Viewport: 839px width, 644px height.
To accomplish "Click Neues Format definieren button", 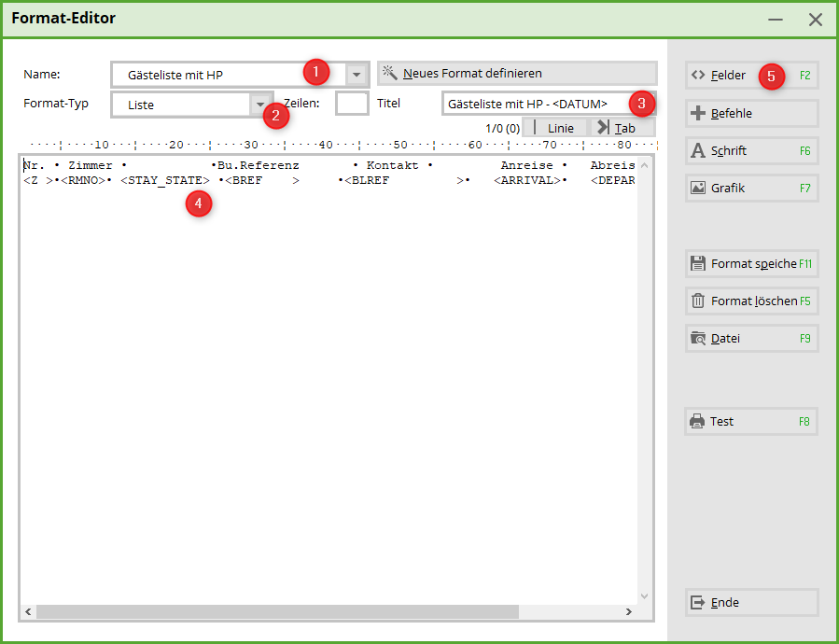I will [517, 74].
